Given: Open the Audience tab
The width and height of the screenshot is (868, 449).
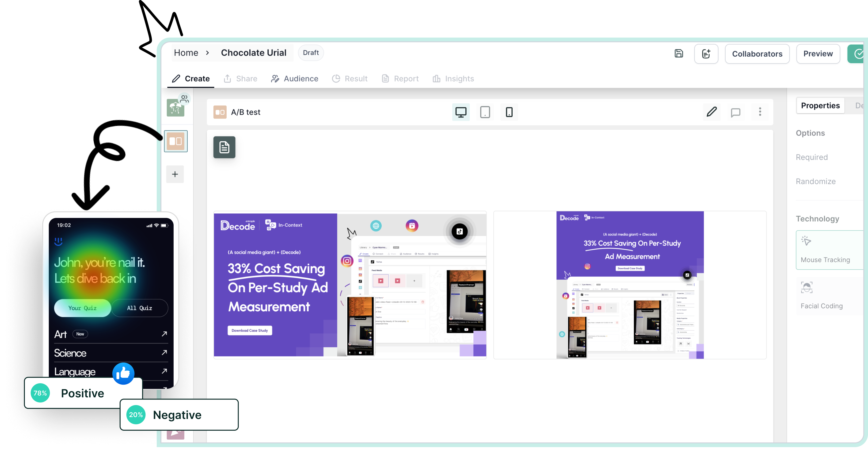Looking at the screenshot, I should (x=294, y=79).
